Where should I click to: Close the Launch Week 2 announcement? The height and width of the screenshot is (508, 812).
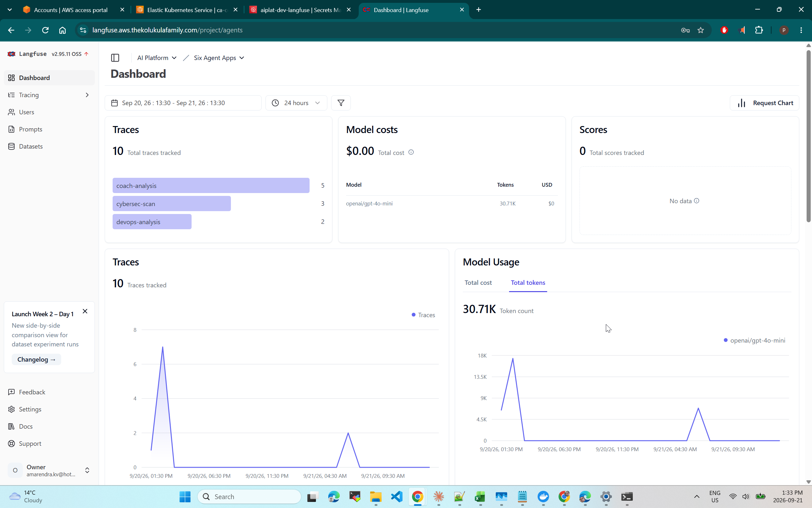(x=85, y=311)
